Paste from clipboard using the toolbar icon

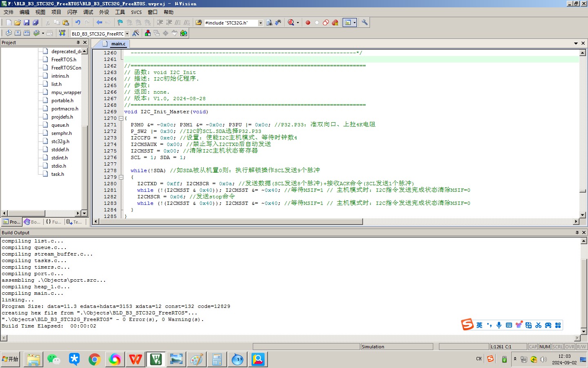tap(66, 23)
